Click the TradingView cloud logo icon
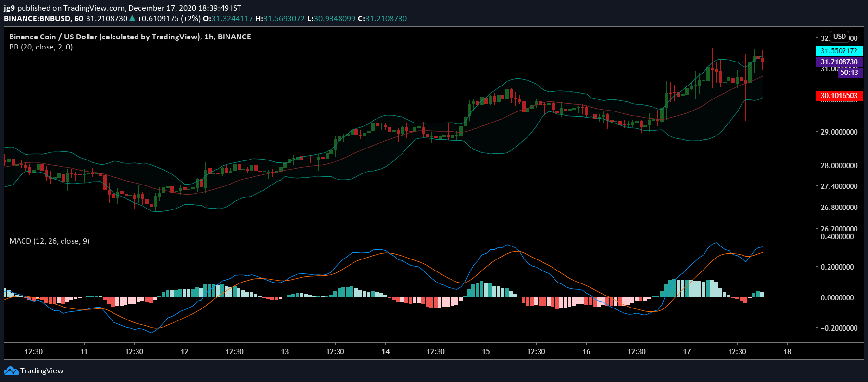The height and width of the screenshot is (382, 868). point(11,371)
